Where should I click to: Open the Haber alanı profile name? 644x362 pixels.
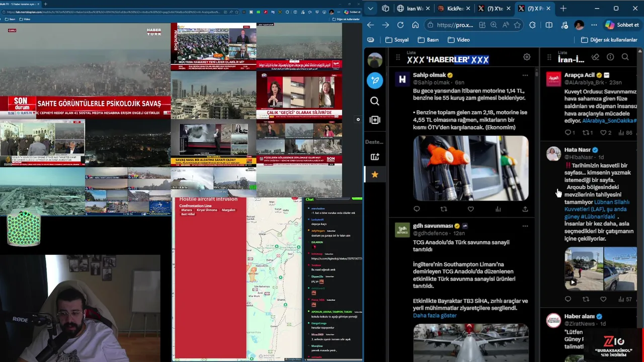pyautogui.click(x=580, y=316)
